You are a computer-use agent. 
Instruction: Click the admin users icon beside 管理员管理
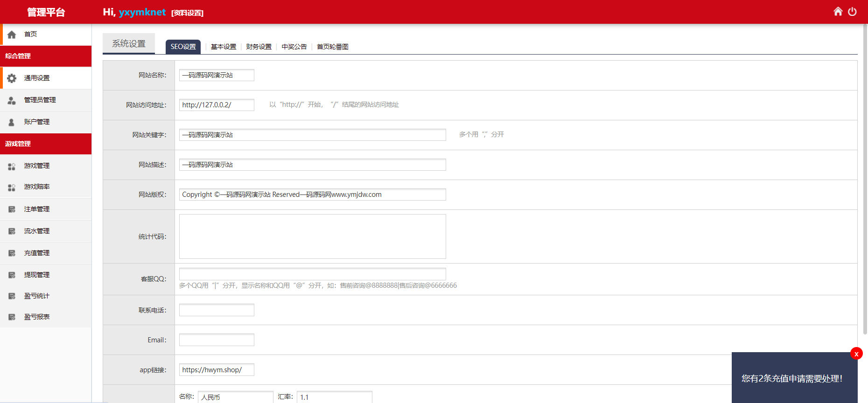coord(12,100)
